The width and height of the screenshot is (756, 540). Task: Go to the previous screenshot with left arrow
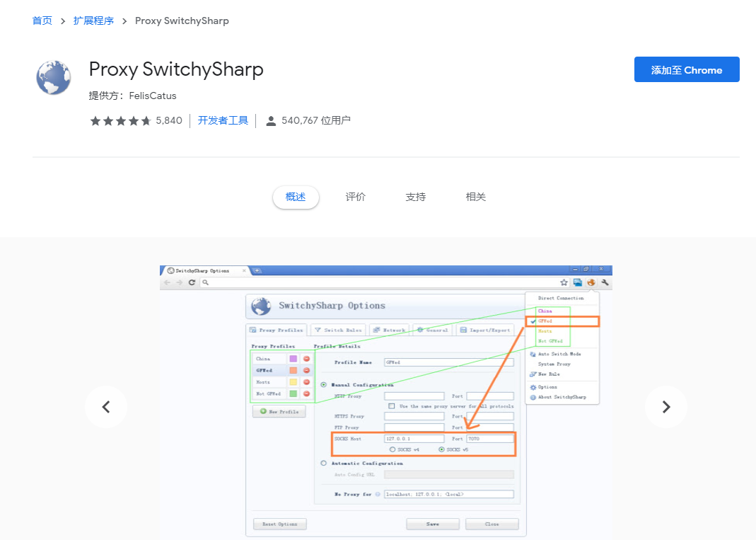click(x=106, y=407)
